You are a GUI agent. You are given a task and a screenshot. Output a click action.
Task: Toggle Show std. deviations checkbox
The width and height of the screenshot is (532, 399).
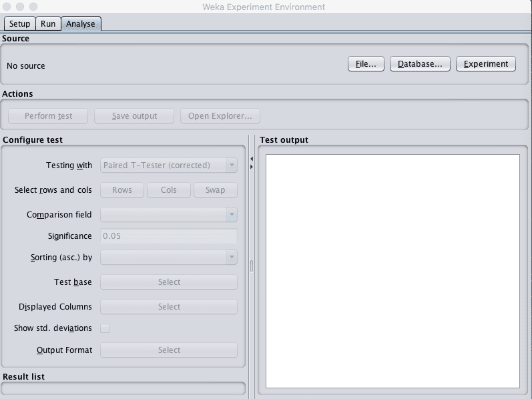[105, 328]
